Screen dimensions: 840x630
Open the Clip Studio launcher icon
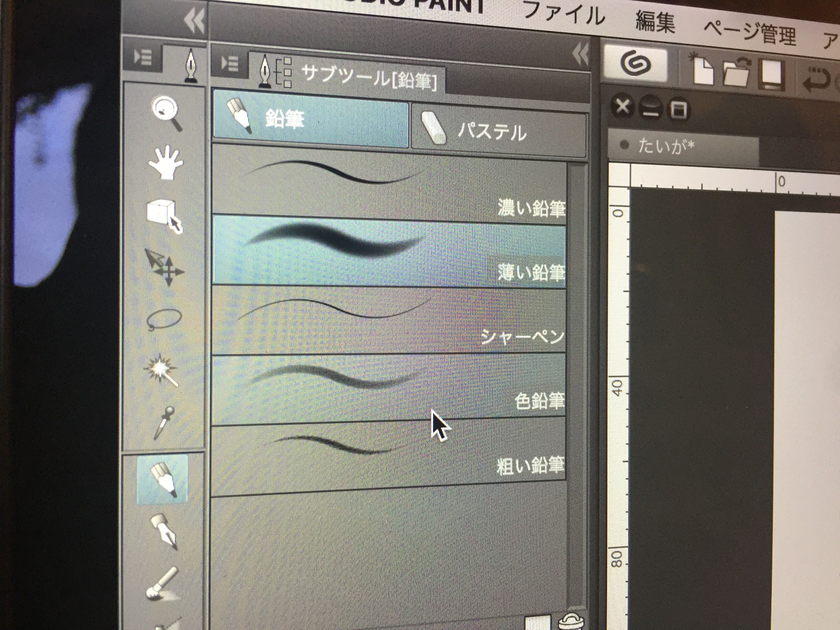tap(635, 64)
